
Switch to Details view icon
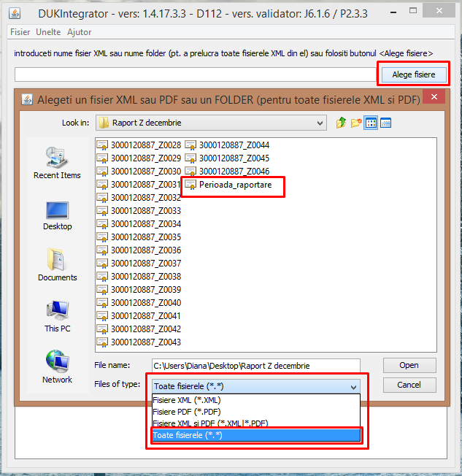click(x=385, y=123)
